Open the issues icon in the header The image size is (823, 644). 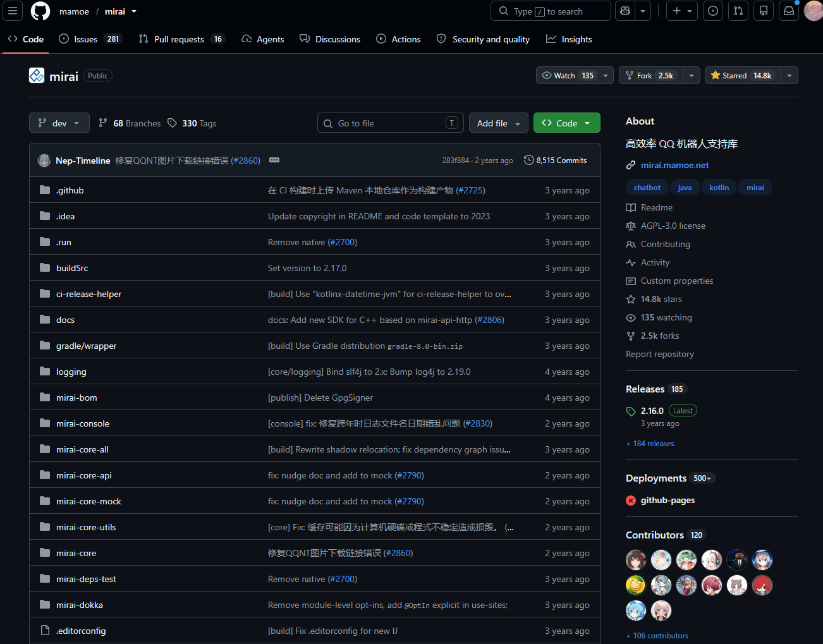tap(713, 11)
